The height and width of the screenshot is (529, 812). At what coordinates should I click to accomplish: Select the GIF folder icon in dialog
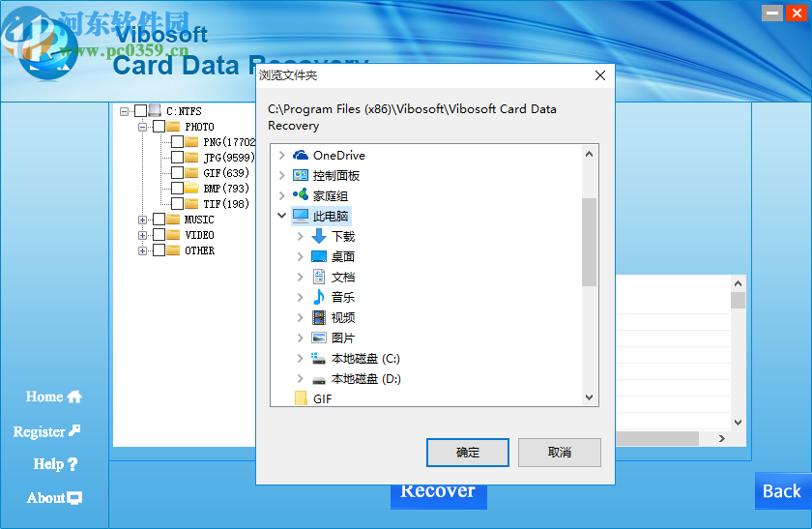301,398
